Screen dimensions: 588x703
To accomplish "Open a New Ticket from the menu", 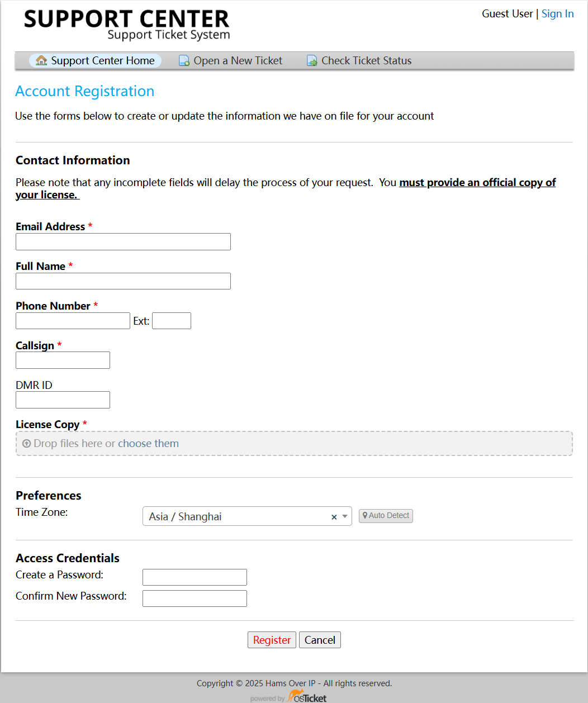I will coord(238,60).
